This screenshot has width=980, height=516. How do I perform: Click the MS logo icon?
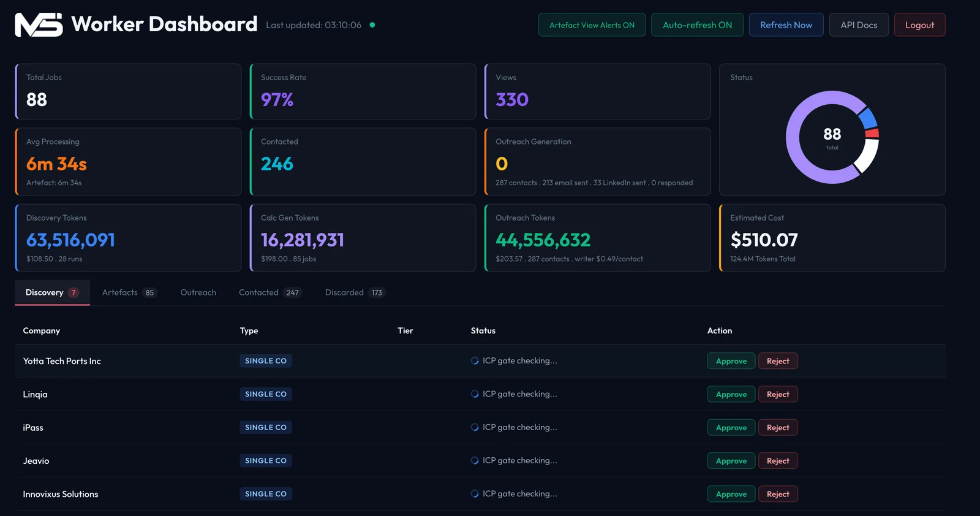pyautogui.click(x=39, y=25)
